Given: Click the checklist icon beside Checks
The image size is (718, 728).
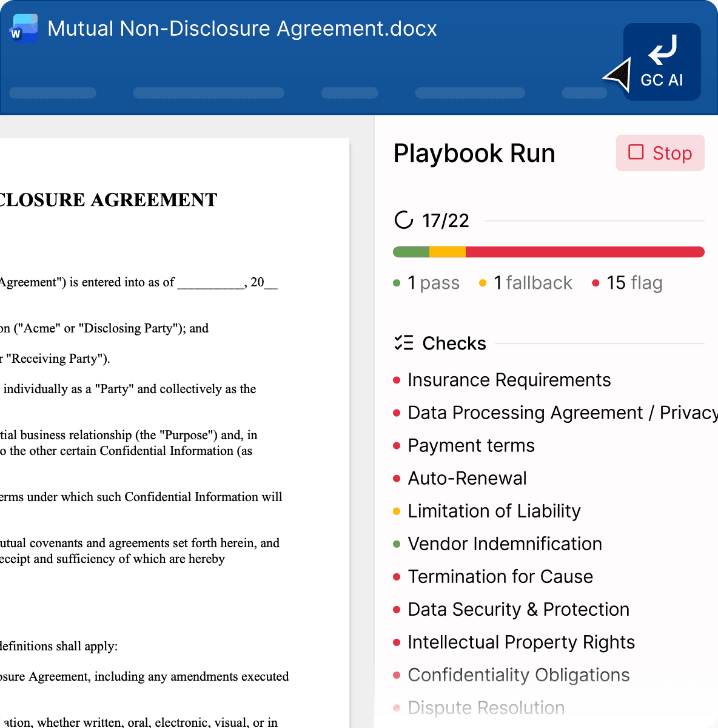Looking at the screenshot, I should tap(404, 343).
